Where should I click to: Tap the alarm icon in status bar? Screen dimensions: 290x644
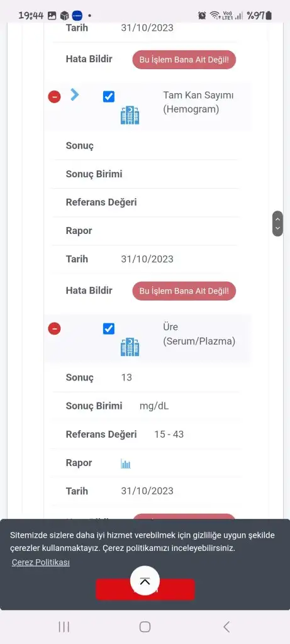pos(202,16)
